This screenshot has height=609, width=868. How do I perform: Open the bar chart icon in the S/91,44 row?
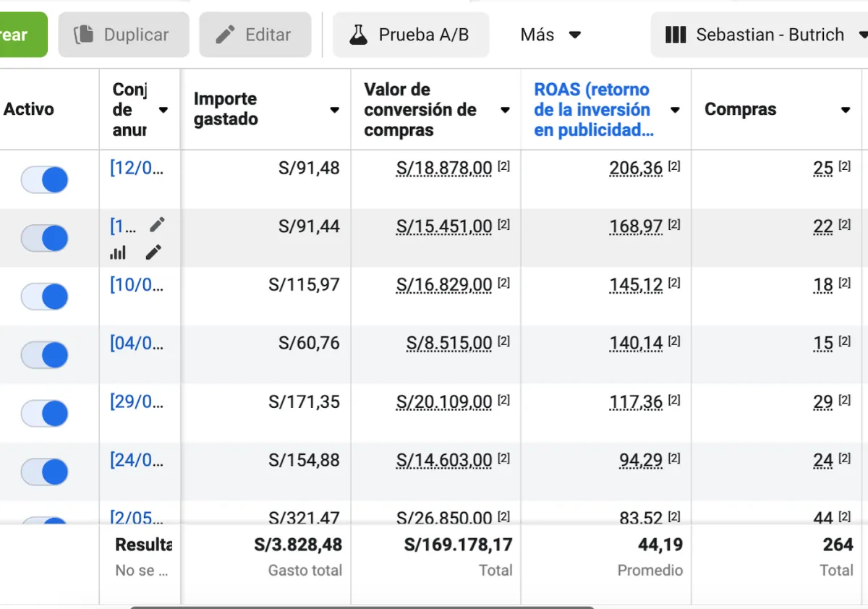pyautogui.click(x=118, y=252)
